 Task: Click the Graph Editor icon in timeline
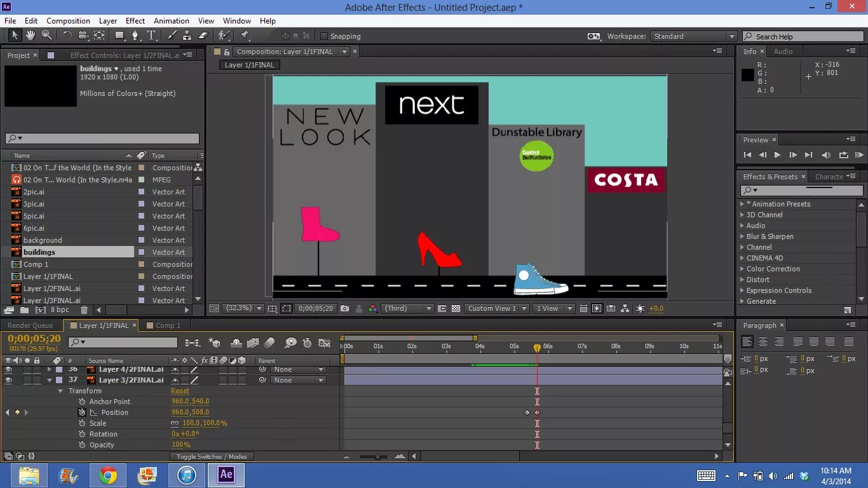(324, 342)
